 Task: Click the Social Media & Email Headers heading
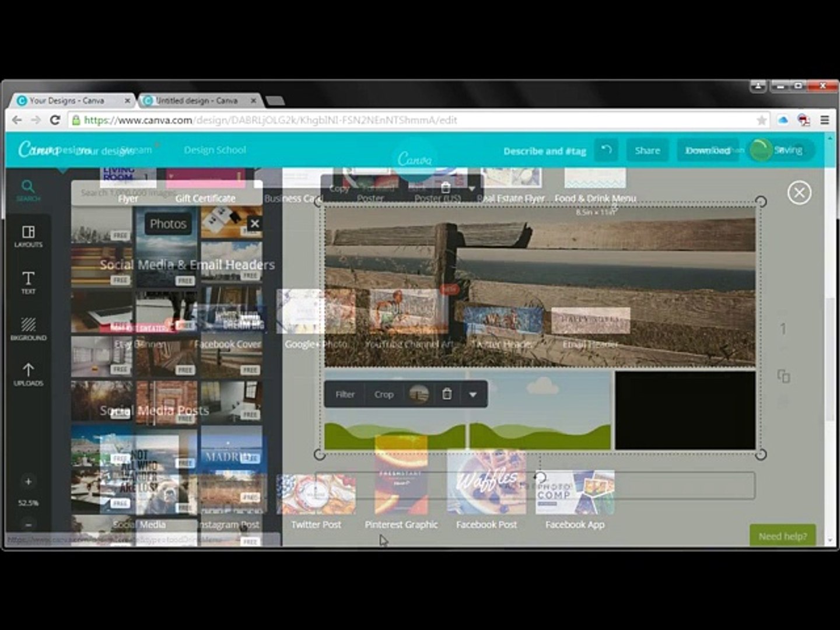187,264
